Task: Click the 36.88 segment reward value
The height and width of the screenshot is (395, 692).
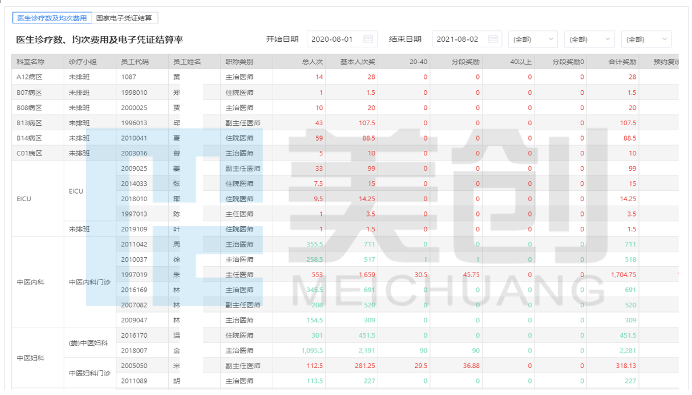Action: click(471, 365)
